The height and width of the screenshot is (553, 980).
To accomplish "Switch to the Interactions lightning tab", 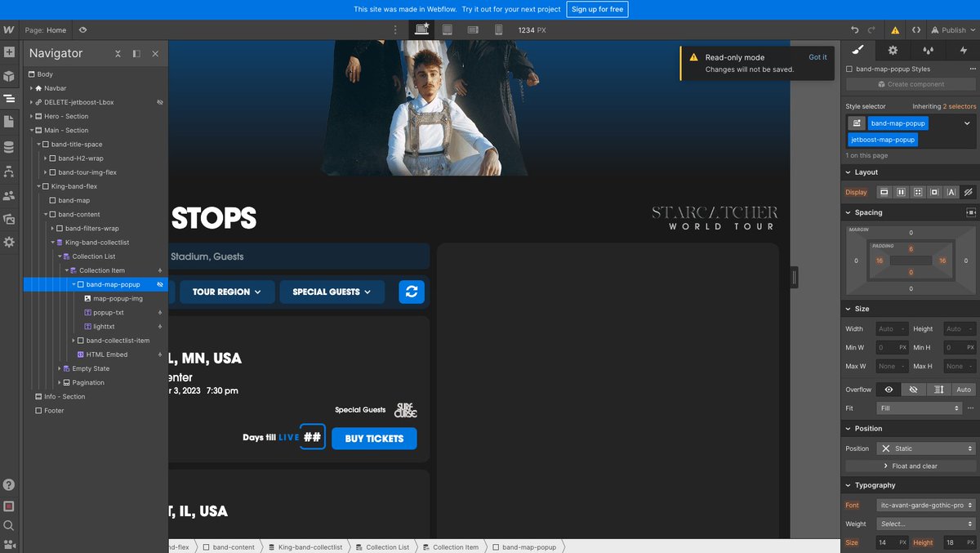I will tap(963, 51).
